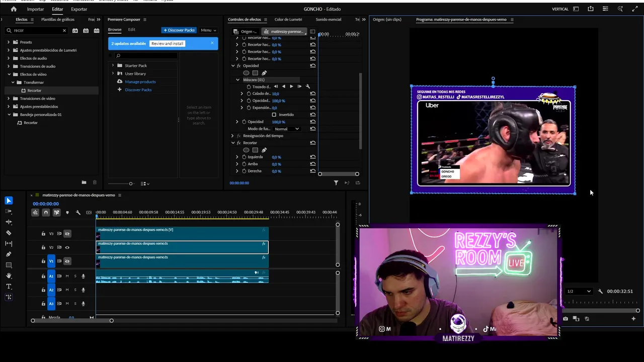The height and width of the screenshot is (362, 644).
Task: Reset the Calado de máscara parameter
Action: click(x=313, y=94)
